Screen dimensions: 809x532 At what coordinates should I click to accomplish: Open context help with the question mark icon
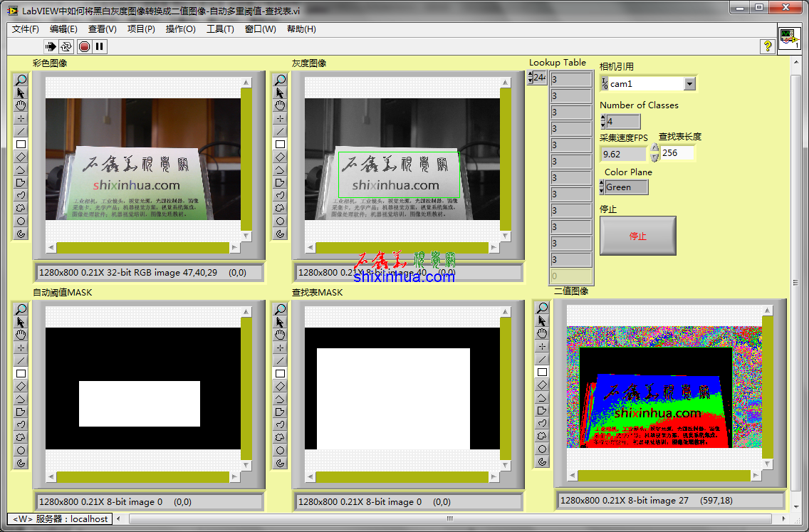tap(768, 46)
